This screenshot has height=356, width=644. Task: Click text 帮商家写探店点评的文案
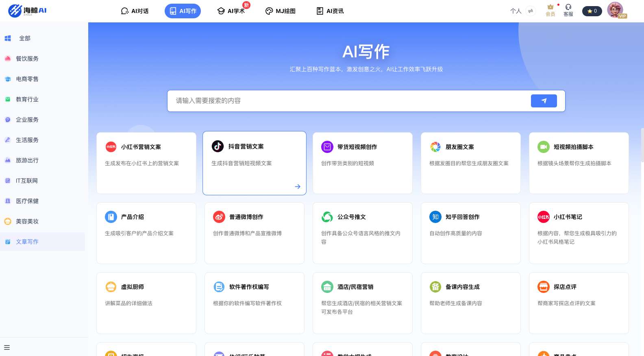click(x=567, y=303)
